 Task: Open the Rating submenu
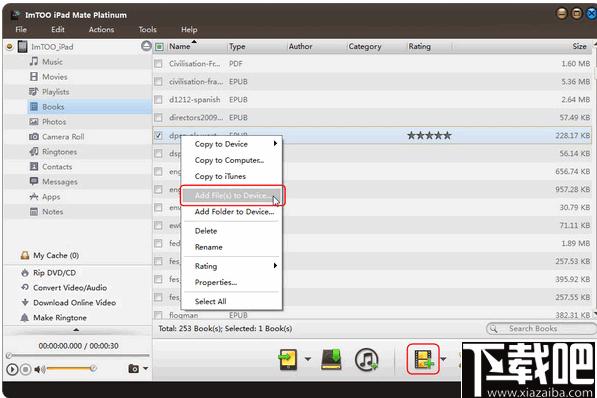click(231, 266)
